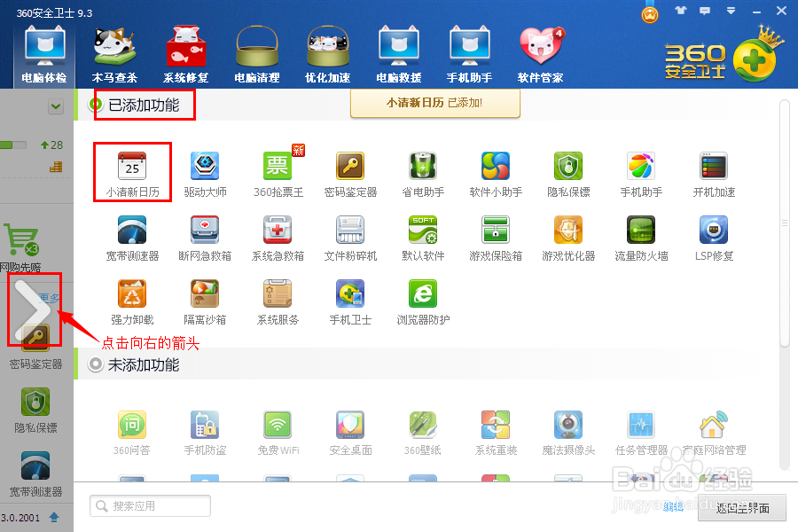798x532 pixels.
Task: Open 默认软件 icon
Action: point(423,239)
